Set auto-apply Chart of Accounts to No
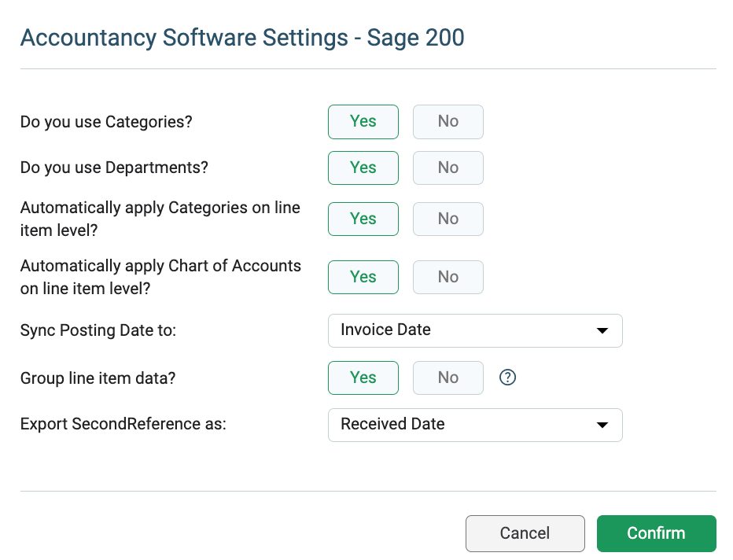 pyautogui.click(x=448, y=277)
